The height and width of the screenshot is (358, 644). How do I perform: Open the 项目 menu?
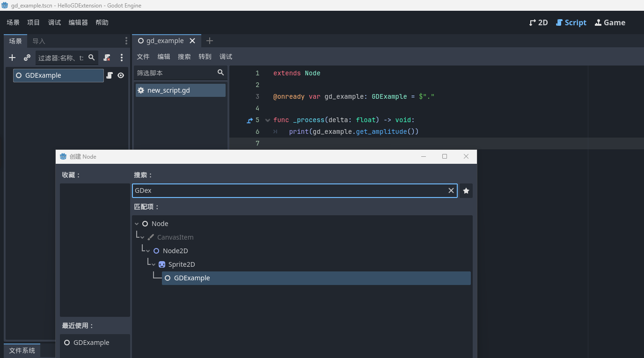coord(34,22)
